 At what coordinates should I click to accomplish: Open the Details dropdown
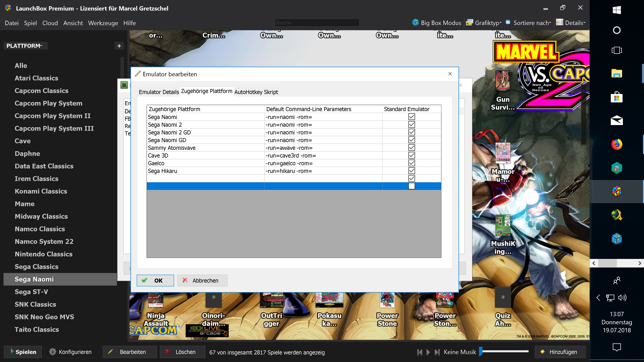click(571, 23)
